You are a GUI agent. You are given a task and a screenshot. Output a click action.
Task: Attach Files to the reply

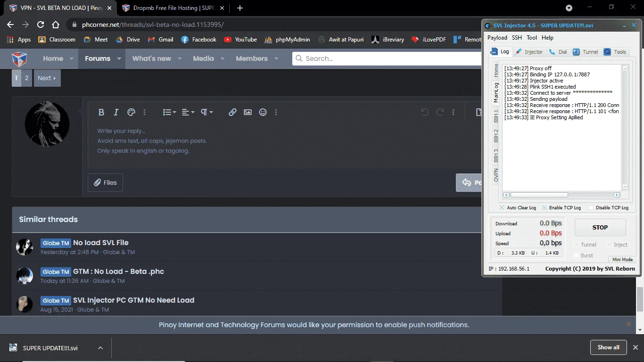(105, 182)
